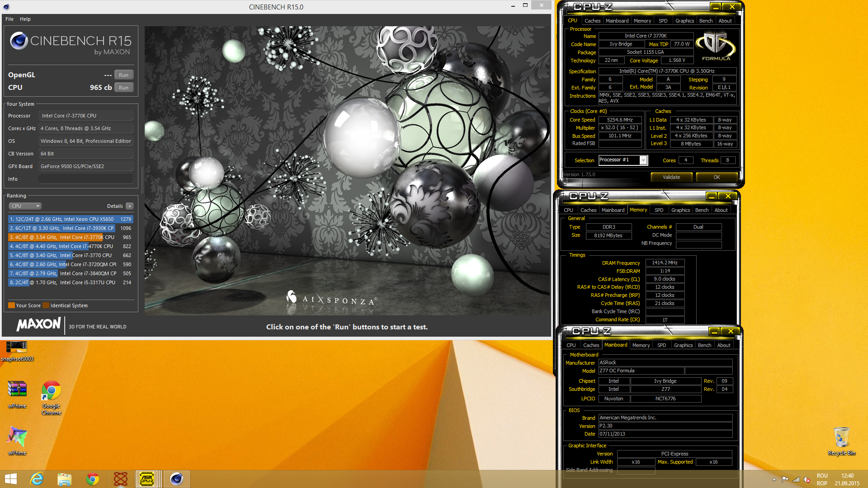The image size is (868, 488).
Task: Open Graphics tab in top CPU-Z window
Action: click(x=684, y=21)
